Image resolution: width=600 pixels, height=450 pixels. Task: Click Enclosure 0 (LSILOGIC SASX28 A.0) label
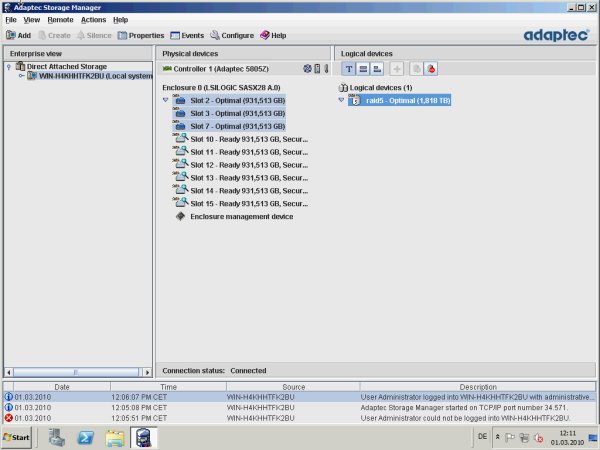pyautogui.click(x=221, y=88)
